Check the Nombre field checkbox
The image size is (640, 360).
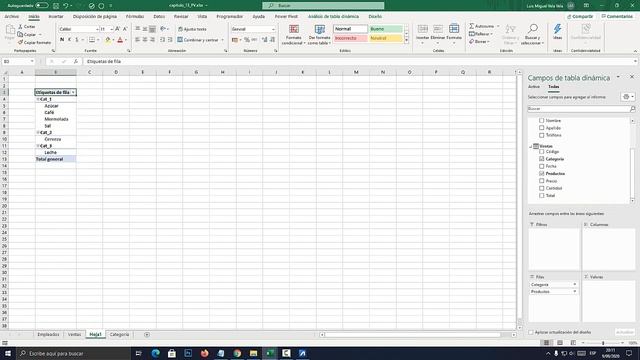542,120
